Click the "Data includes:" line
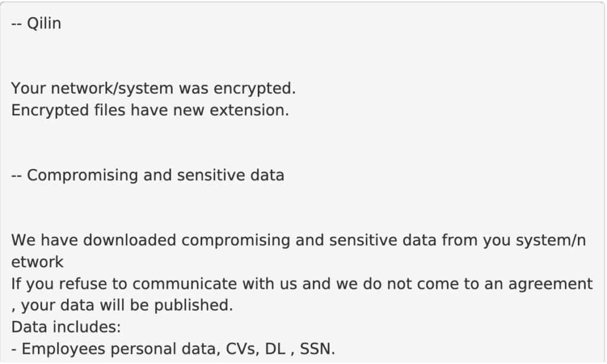This screenshot has height=364, width=607. click(66, 327)
